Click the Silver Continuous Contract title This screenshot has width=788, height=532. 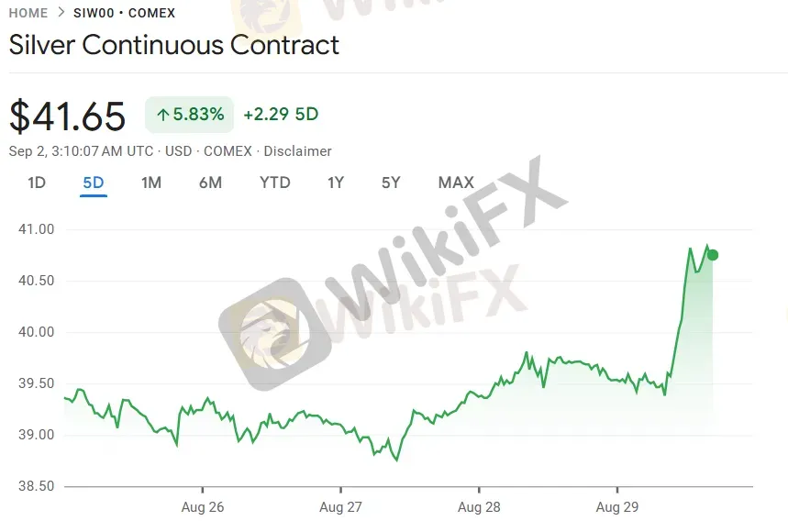(x=174, y=45)
